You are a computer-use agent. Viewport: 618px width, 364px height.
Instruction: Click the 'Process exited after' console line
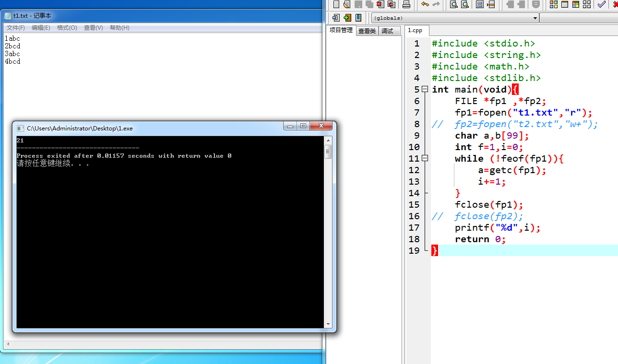pos(124,156)
